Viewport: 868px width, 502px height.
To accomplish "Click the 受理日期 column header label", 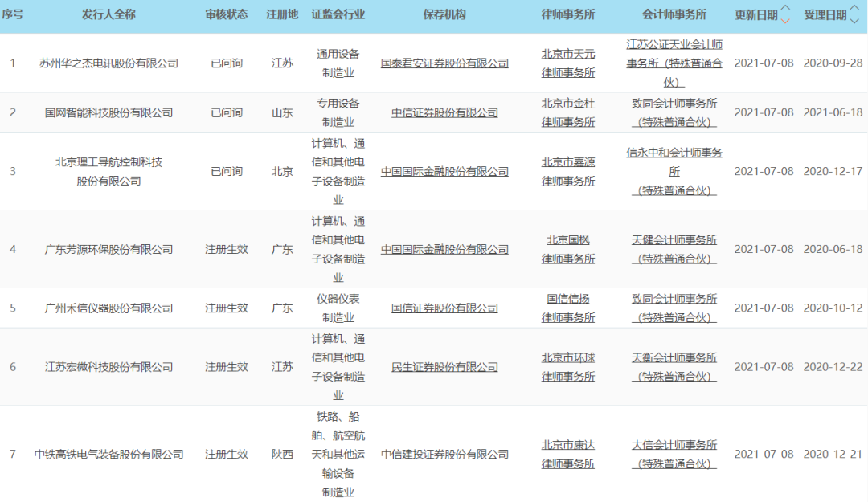I will (x=825, y=15).
